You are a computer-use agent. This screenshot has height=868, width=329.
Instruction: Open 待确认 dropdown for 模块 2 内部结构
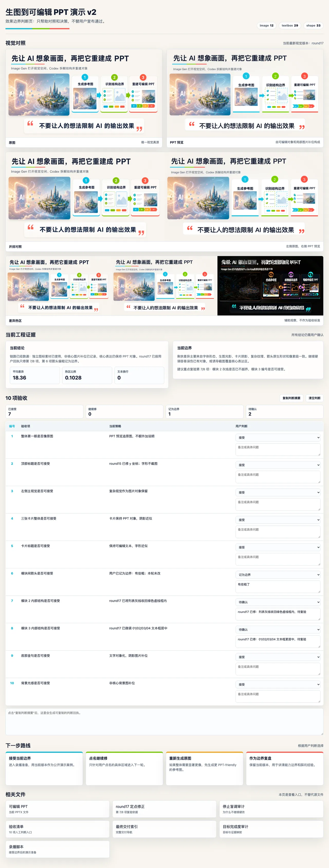pyautogui.click(x=278, y=602)
